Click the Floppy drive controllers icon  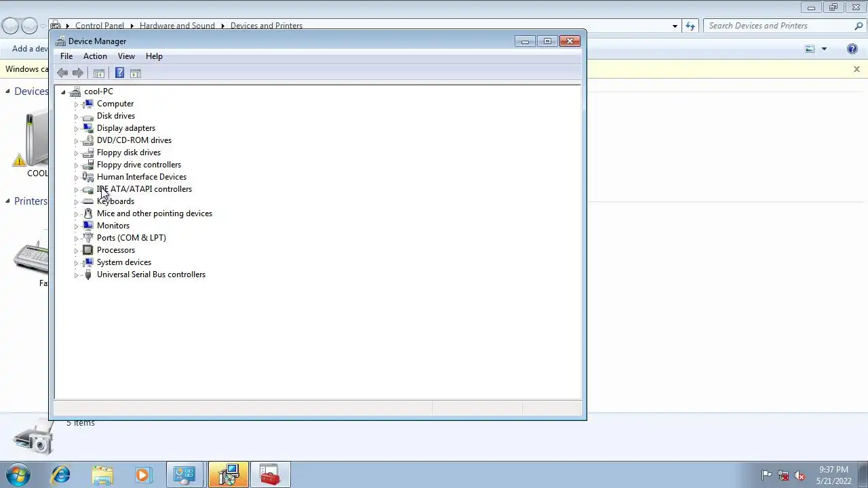point(87,165)
